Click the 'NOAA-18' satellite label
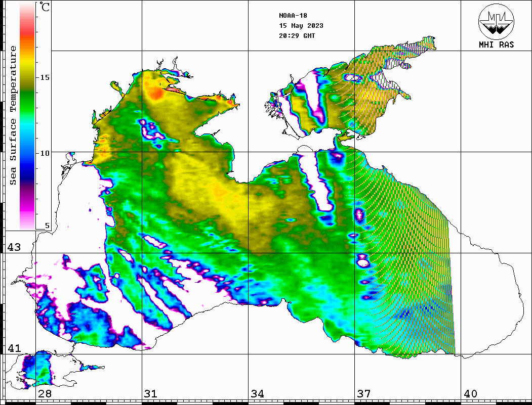Image resolution: width=532 pixels, height=405 pixels. click(x=293, y=16)
